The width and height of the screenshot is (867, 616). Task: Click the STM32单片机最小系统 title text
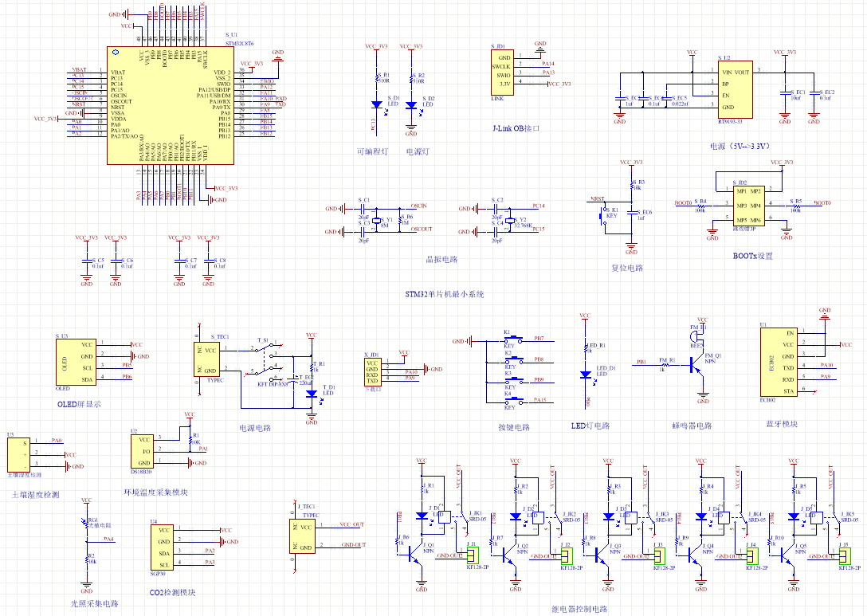444,294
